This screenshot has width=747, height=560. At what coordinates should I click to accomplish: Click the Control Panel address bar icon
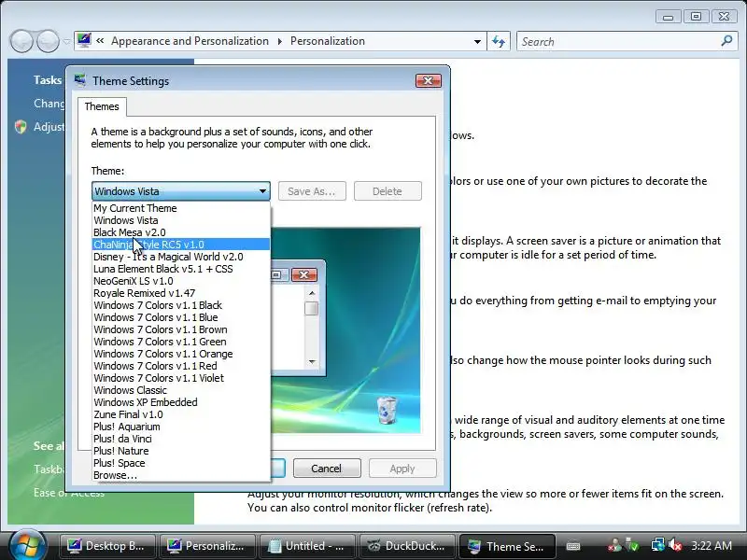84,41
